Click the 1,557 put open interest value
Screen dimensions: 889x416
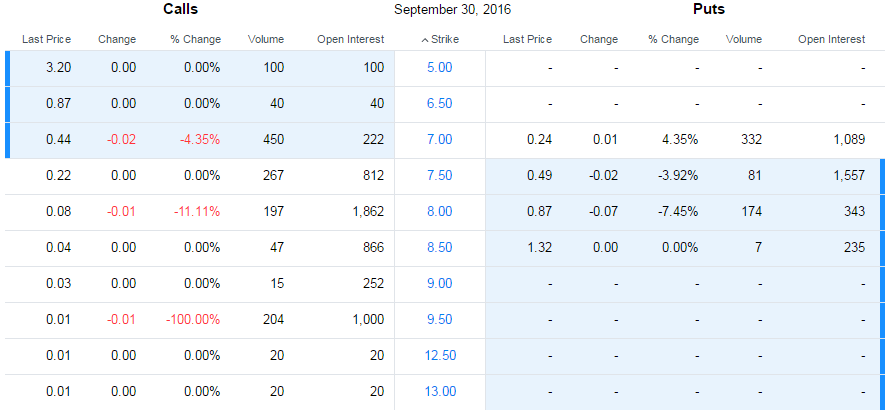click(x=850, y=176)
